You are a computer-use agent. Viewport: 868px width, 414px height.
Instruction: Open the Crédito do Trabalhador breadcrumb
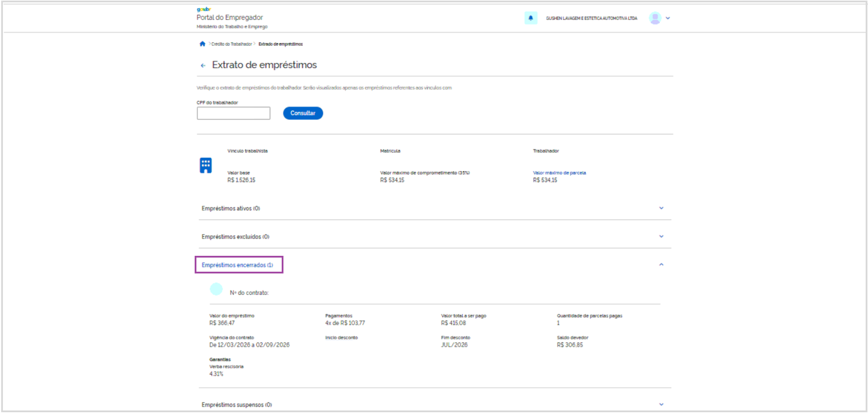coord(232,44)
